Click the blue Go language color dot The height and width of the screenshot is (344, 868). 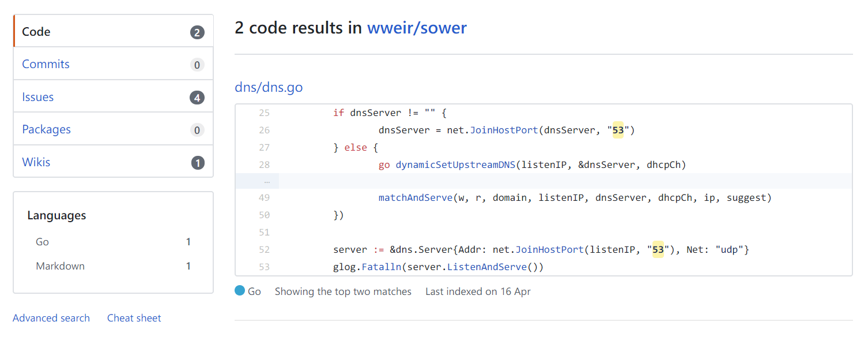point(240,291)
